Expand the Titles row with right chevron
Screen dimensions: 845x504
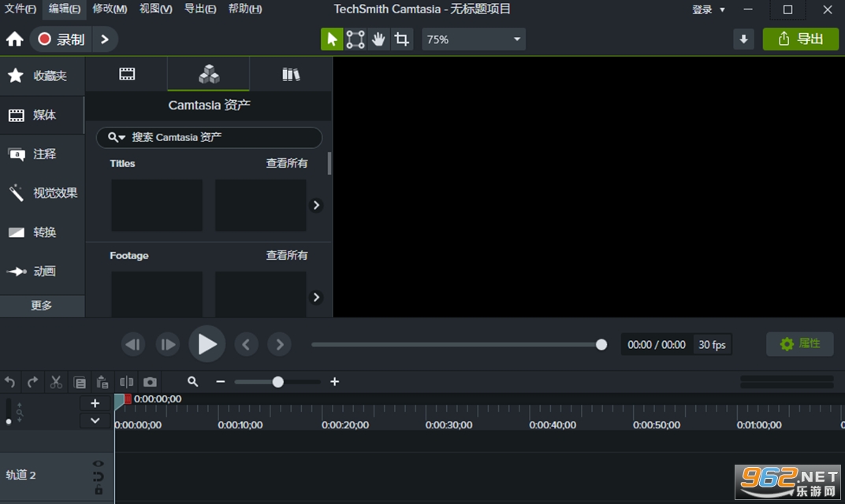coord(316,206)
